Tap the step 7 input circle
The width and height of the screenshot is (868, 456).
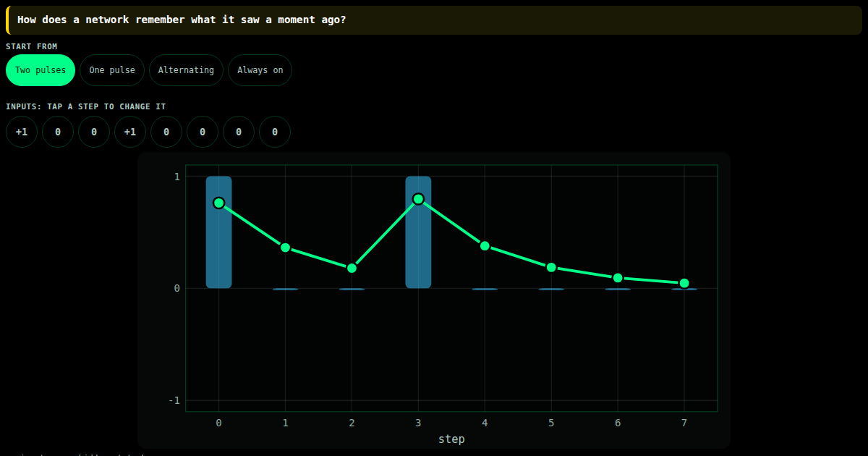[x=275, y=132]
